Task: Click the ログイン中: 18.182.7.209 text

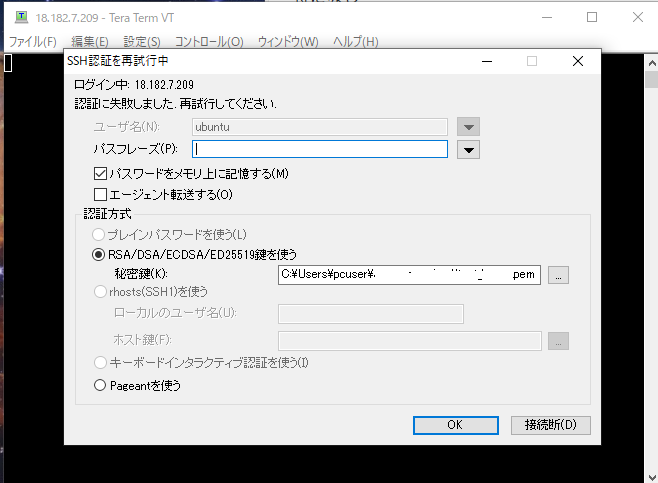Action: point(134,84)
